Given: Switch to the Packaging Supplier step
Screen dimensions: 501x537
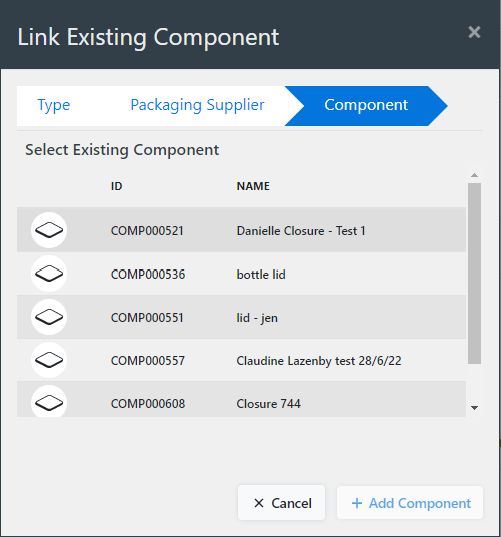Looking at the screenshot, I should coord(198,105).
